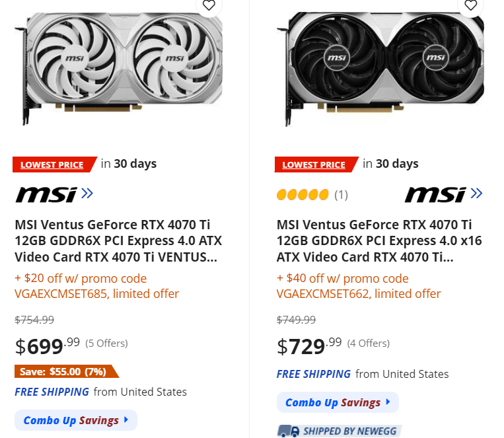Click the Shipped by Newegg truck icon

point(288,431)
